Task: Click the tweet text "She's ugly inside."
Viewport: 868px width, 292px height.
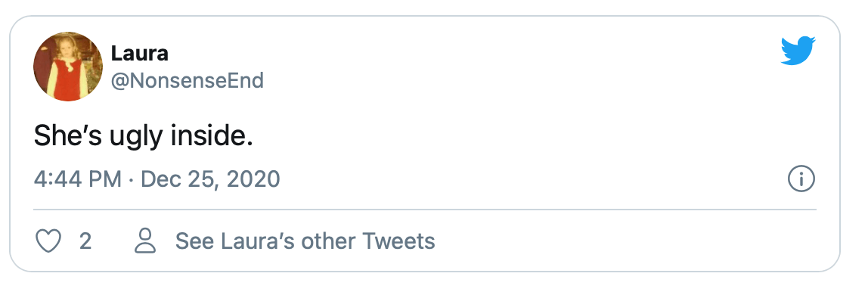Action: point(144,136)
